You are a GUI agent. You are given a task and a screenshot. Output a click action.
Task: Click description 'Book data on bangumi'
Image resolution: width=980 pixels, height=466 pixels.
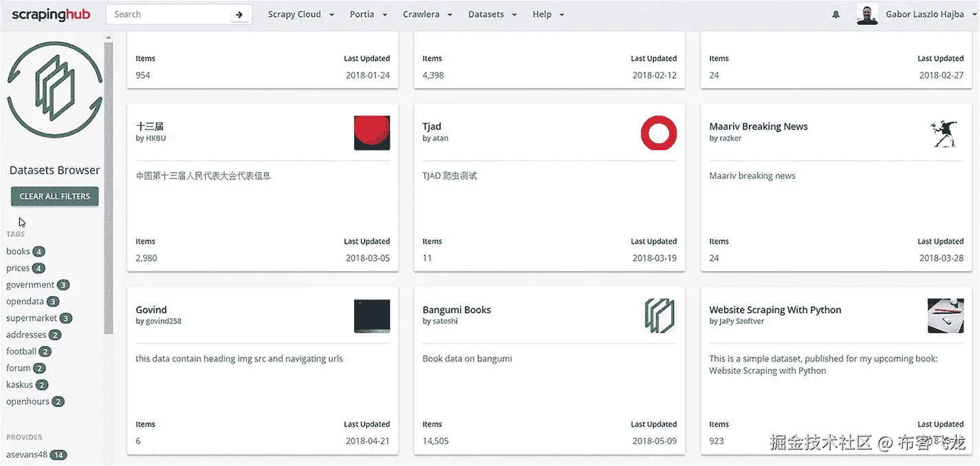[467, 359]
